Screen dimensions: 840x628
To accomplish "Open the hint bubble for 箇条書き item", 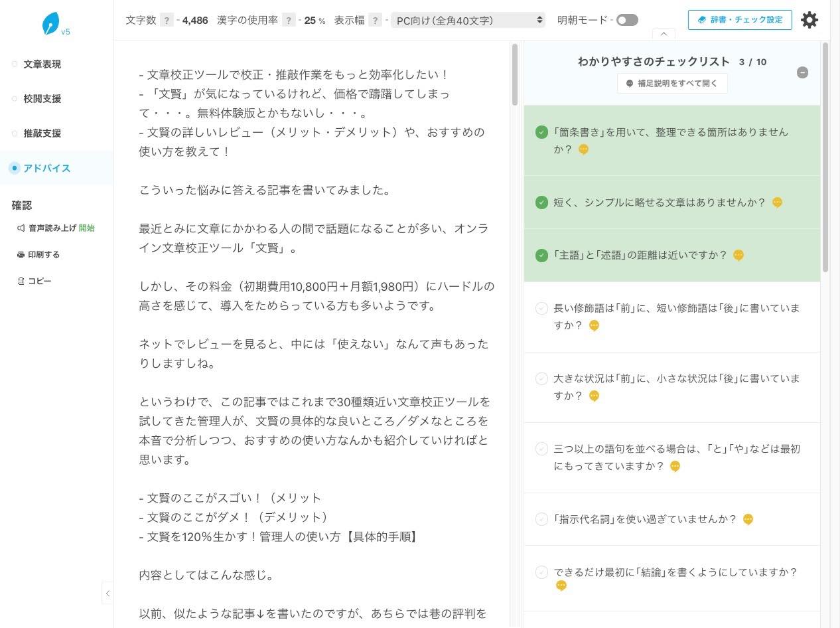I will coord(583,149).
